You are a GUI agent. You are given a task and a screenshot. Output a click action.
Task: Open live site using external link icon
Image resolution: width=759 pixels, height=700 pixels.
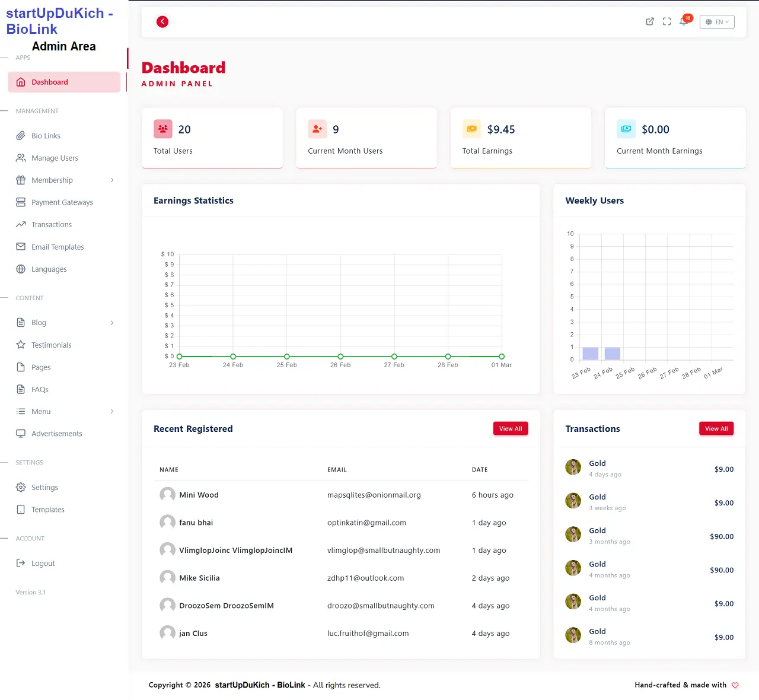point(650,21)
